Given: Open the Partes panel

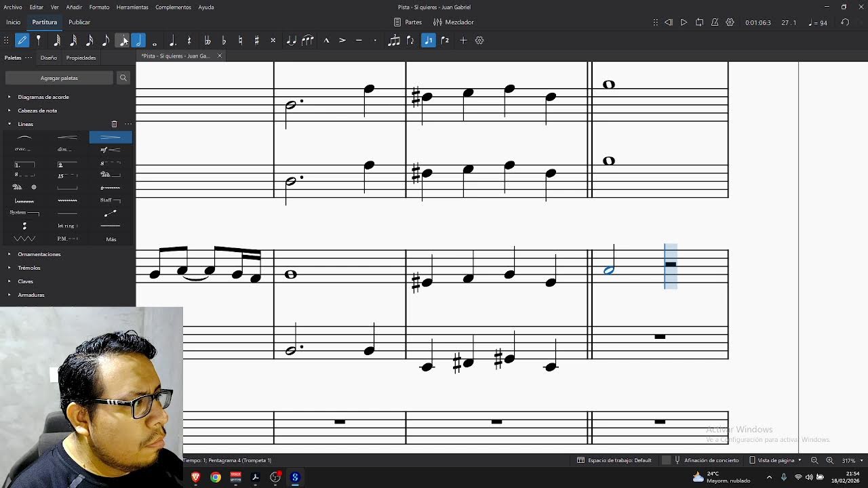Looking at the screenshot, I should (x=408, y=22).
